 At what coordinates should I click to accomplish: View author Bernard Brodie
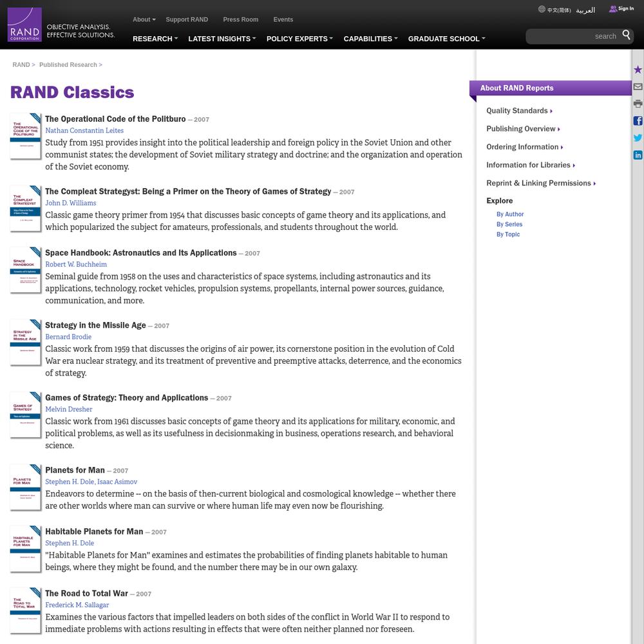pos(68,337)
